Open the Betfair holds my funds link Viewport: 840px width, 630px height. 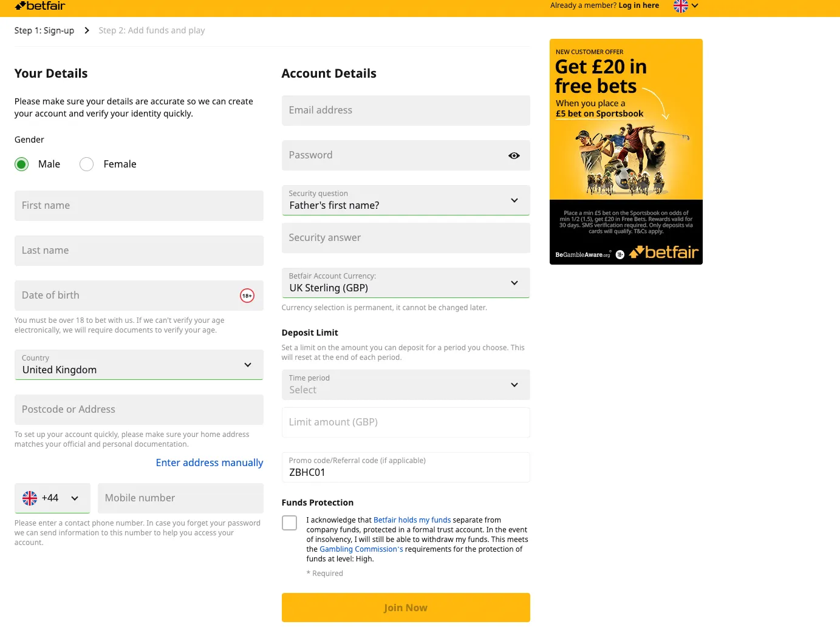pos(412,520)
